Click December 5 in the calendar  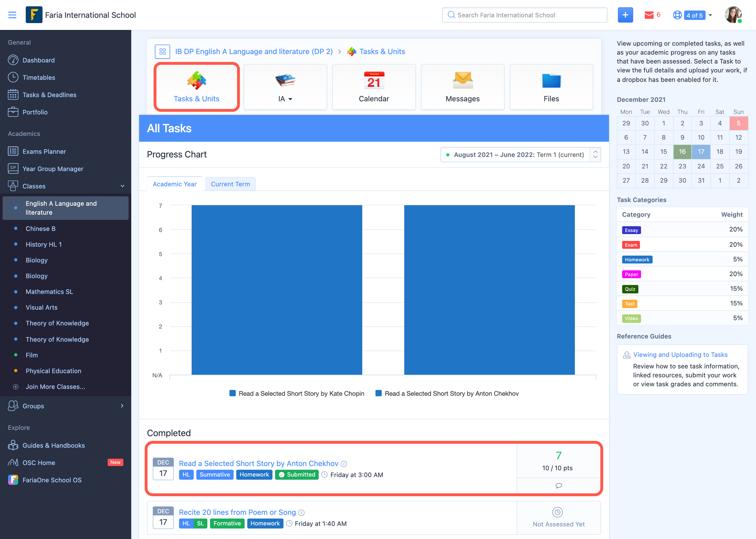tap(739, 123)
